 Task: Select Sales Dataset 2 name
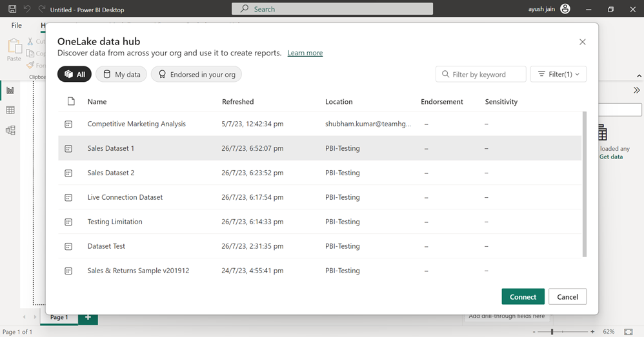pos(111,173)
